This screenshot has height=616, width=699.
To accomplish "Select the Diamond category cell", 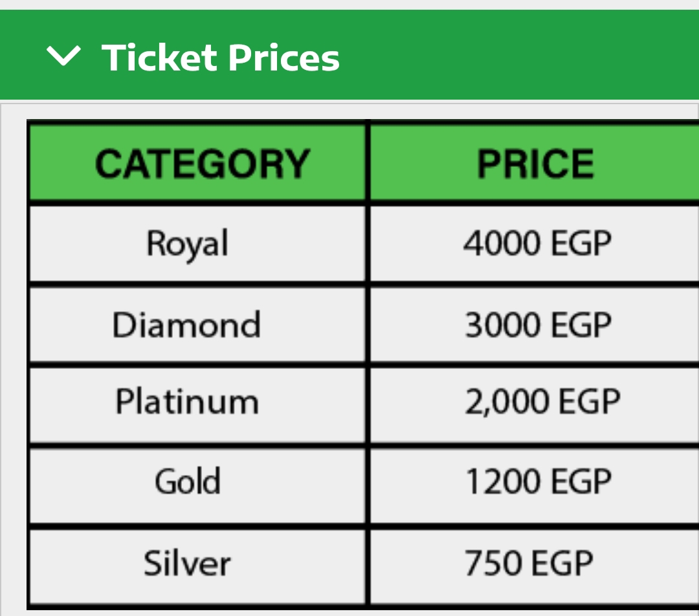I will coord(186,324).
